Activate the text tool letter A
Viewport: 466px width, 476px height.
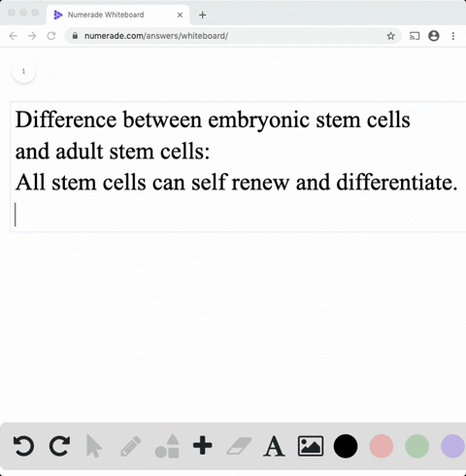click(274, 446)
